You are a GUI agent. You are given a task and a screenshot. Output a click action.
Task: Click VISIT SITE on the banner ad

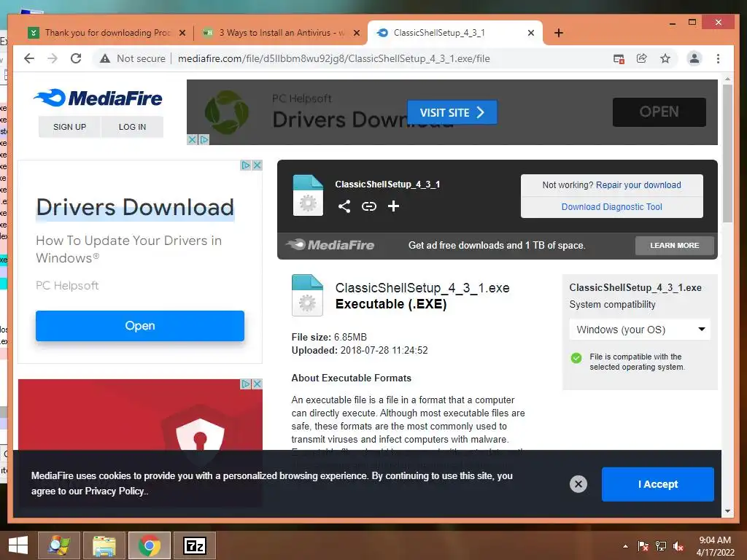tap(452, 112)
